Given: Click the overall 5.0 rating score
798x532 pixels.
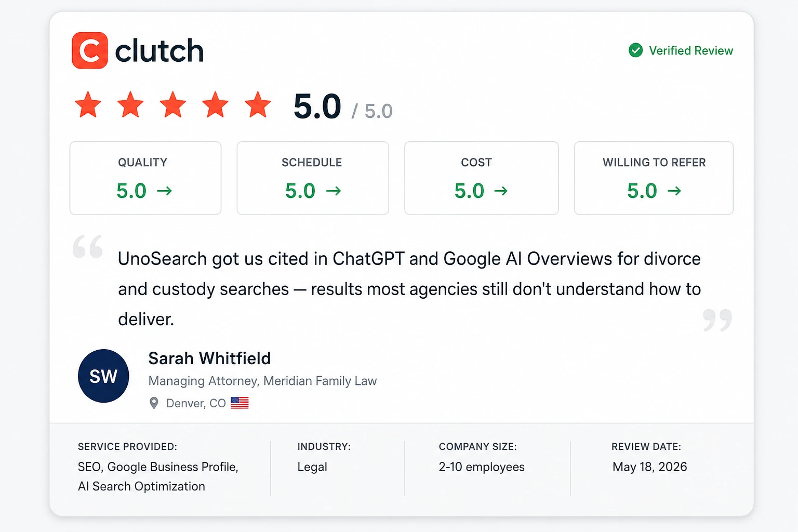Looking at the screenshot, I should click(317, 107).
